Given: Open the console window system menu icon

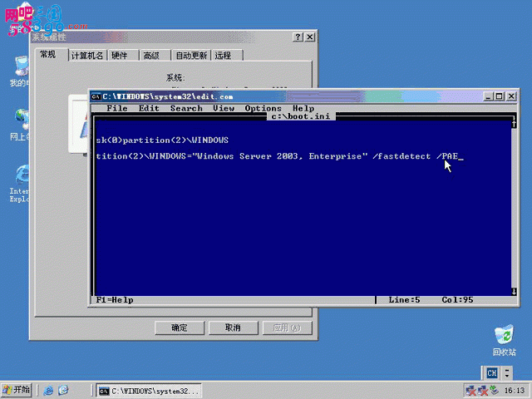Looking at the screenshot, I should [x=96, y=96].
